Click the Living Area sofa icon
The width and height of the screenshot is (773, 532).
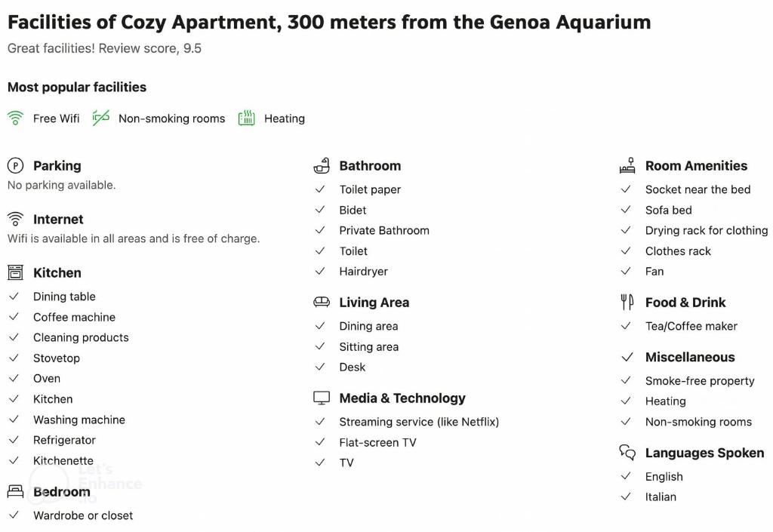coord(322,303)
